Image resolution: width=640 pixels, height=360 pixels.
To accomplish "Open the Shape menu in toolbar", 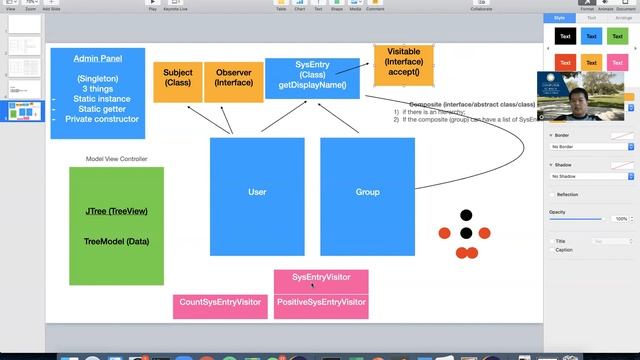I will point(337,5).
